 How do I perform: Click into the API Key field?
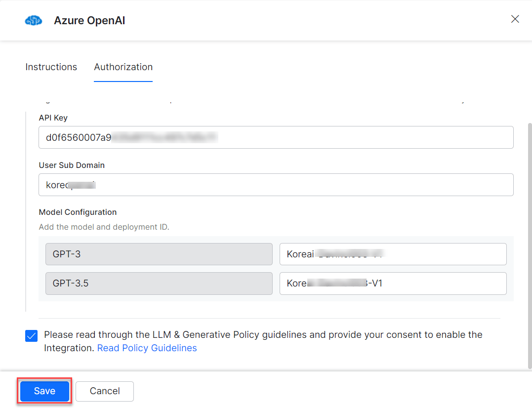point(276,137)
